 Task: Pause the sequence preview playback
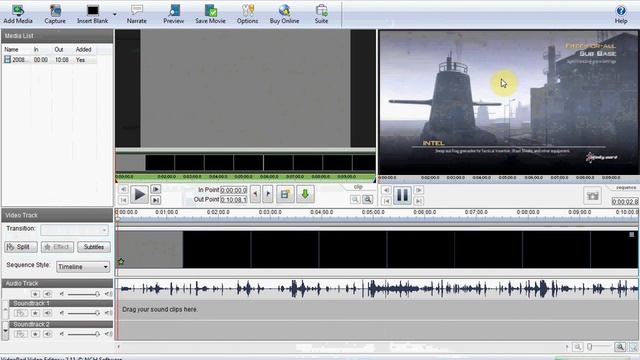click(x=402, y=195)
